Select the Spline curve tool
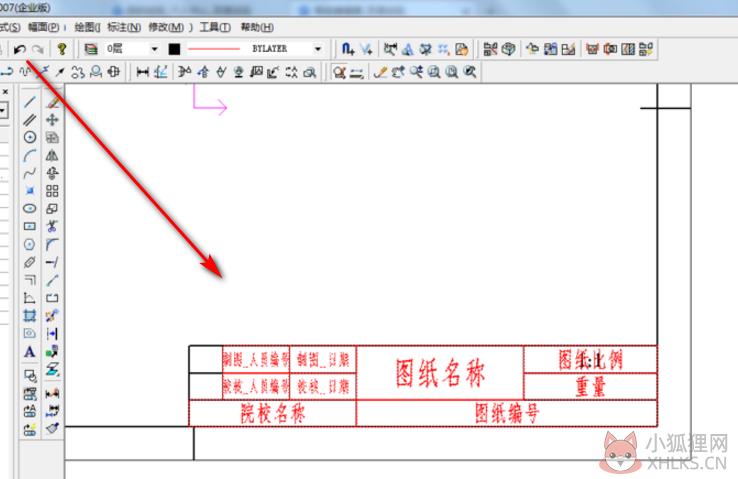 tap(30, 173)
